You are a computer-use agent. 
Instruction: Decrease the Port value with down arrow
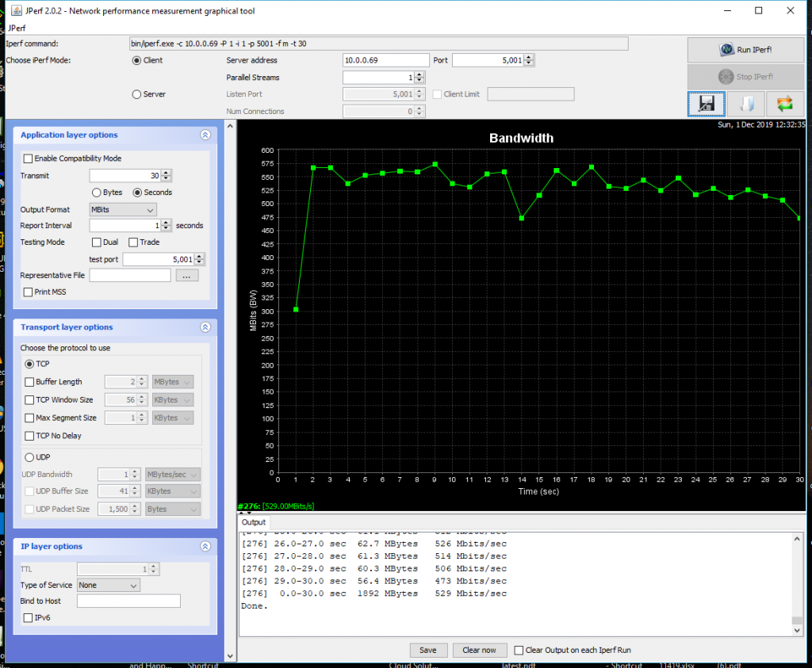tap(529, 63)
